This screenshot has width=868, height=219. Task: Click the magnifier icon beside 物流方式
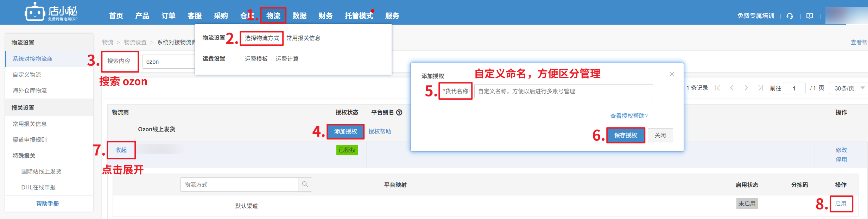tap(305, 184)
